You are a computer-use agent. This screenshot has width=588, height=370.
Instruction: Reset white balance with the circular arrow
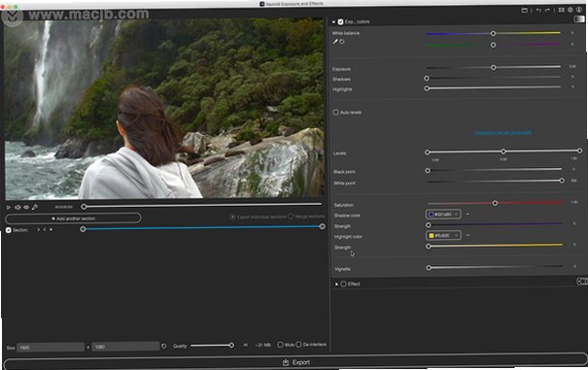click(342, 42)
